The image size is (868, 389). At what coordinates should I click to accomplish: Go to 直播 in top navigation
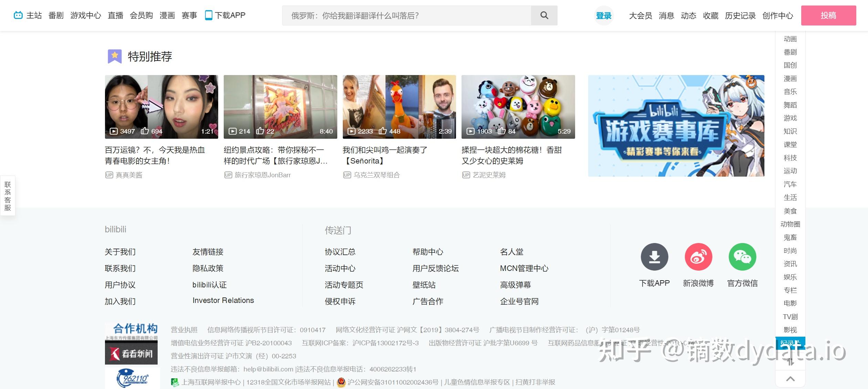click(115, 15)
